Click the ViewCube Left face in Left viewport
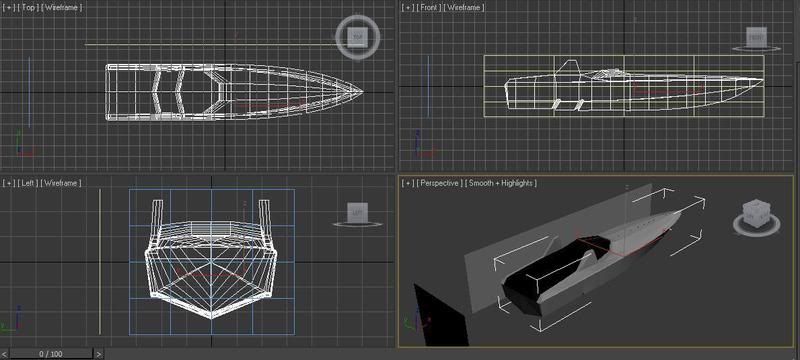The height and width of the screenshot is (360, 800). [x=357, y=212]
